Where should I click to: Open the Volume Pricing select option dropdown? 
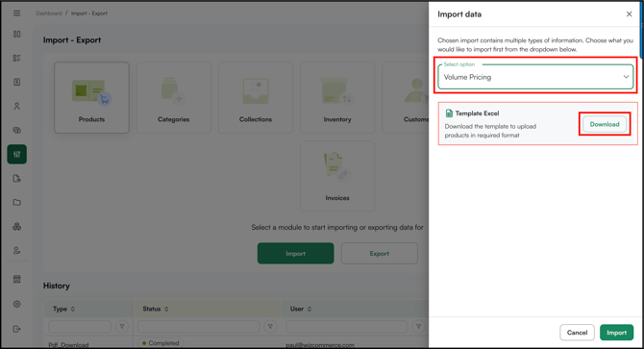coord(535,77)
